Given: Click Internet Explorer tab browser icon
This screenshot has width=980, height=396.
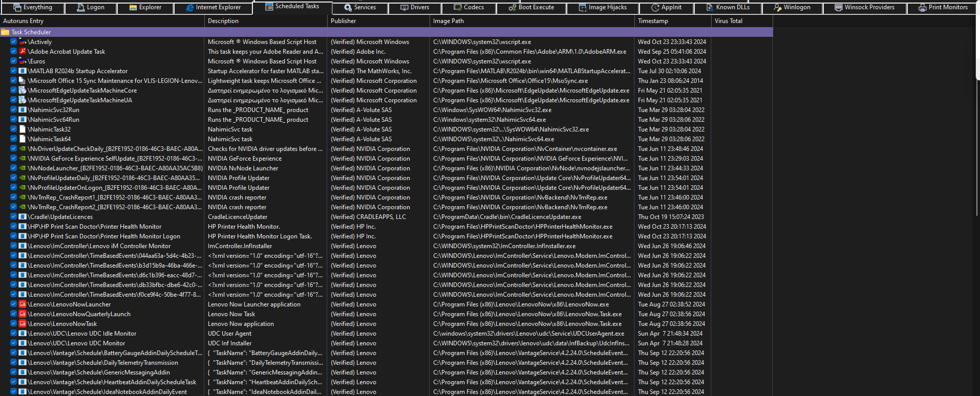Looking at the screenshot, I should pyautogui.click(x=190, y=8).
